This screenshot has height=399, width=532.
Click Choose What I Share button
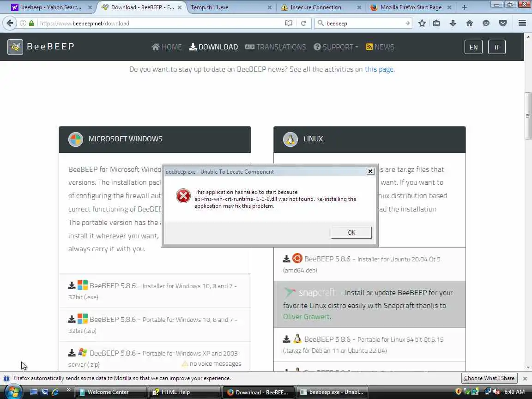489,378
